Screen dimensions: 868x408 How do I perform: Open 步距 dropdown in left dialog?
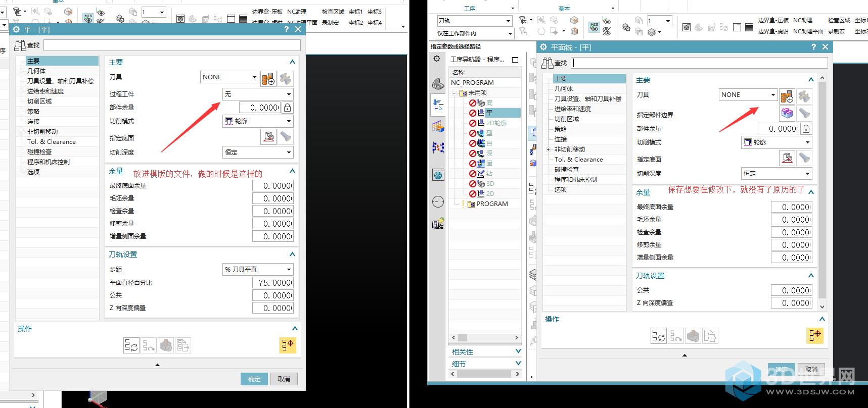coord(258,270)
